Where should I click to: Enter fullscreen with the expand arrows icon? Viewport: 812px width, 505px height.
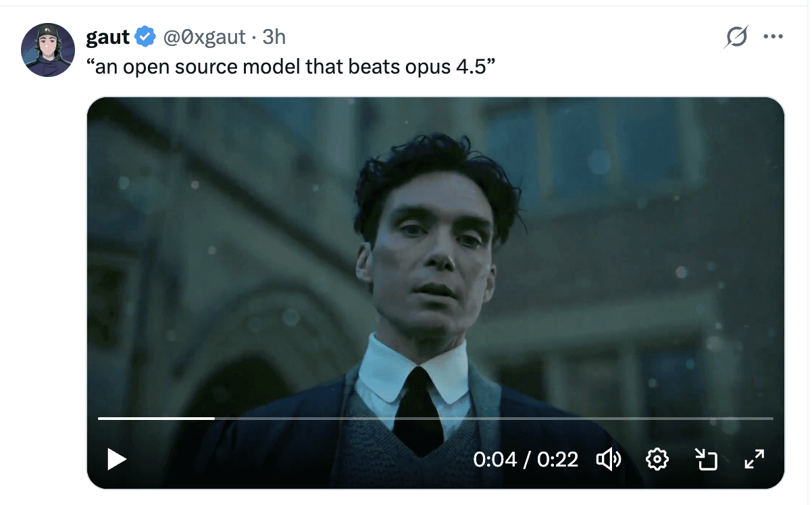tap(754, 460)
